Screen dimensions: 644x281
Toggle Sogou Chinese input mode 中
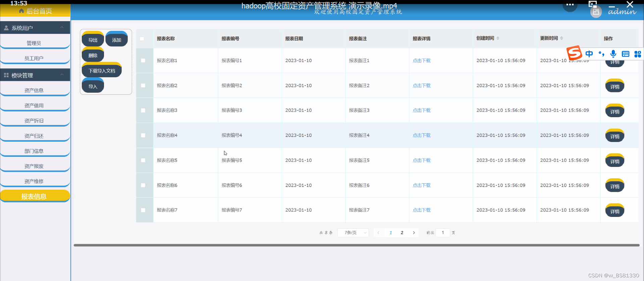point(589,54)
